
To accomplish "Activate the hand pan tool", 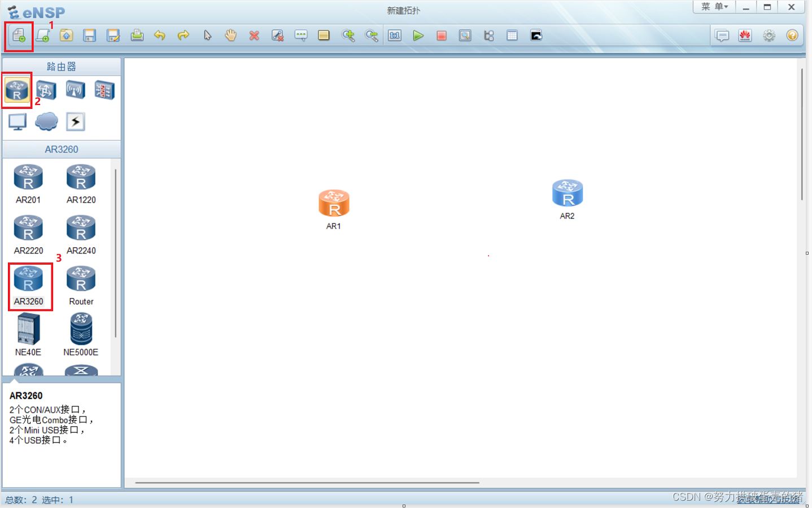I will coord(230,36).
